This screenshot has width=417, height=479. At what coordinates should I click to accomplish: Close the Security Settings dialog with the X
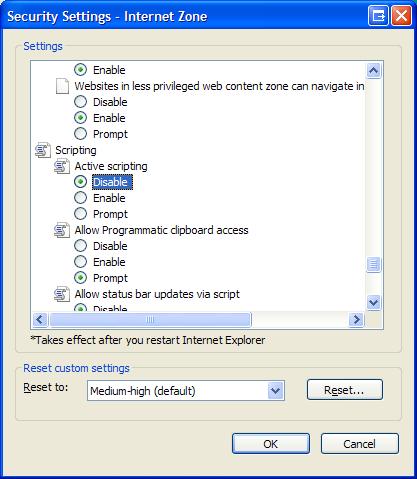[x=401, y=16]
